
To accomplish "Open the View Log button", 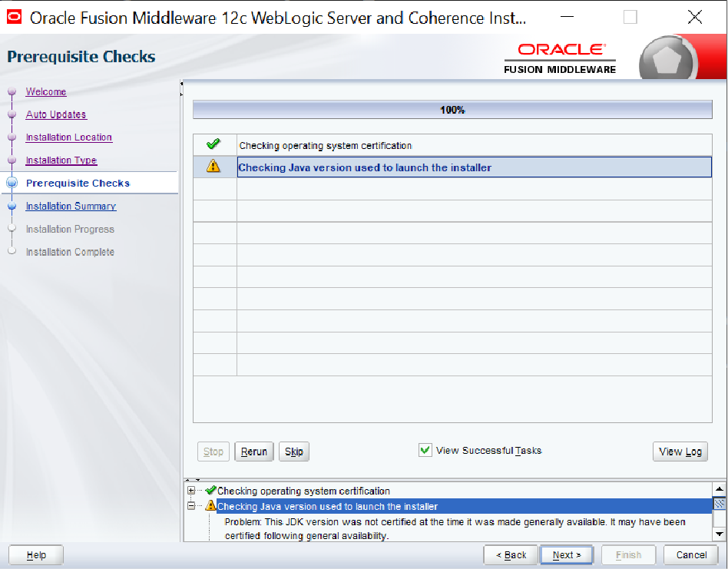I will click(x=680, y=452).
